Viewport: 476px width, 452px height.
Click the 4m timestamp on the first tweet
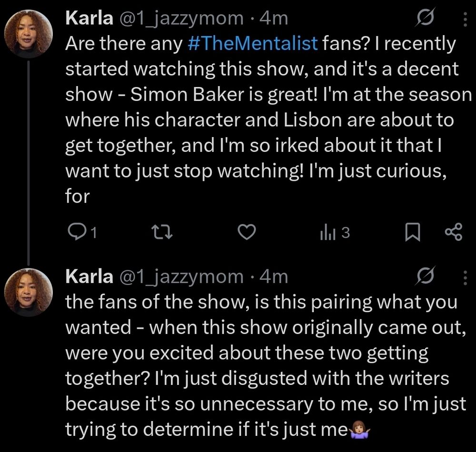275,18
